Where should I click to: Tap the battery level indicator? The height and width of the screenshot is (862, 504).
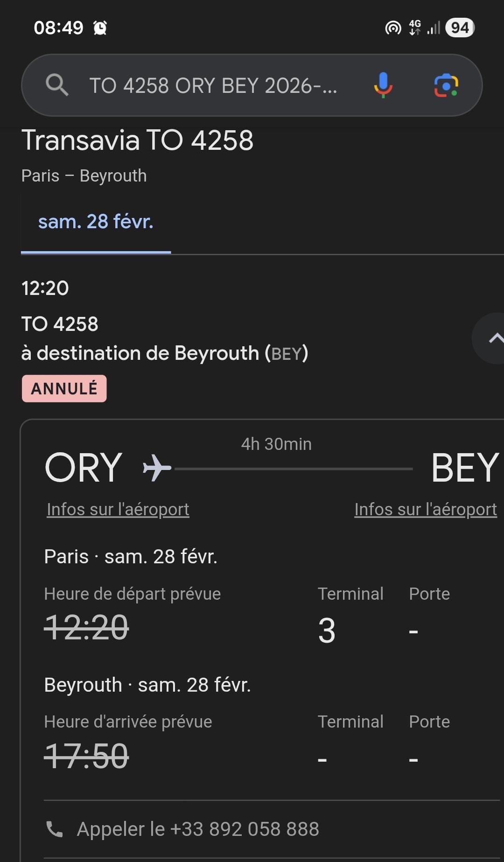coord(460,28)
